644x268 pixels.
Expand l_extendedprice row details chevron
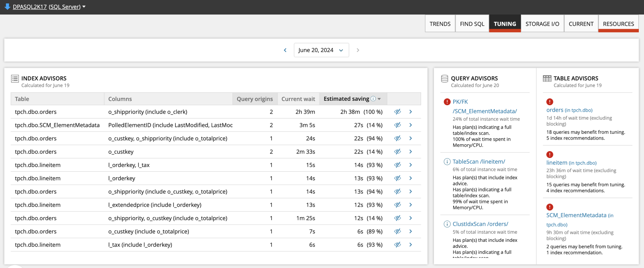point(411,205)
